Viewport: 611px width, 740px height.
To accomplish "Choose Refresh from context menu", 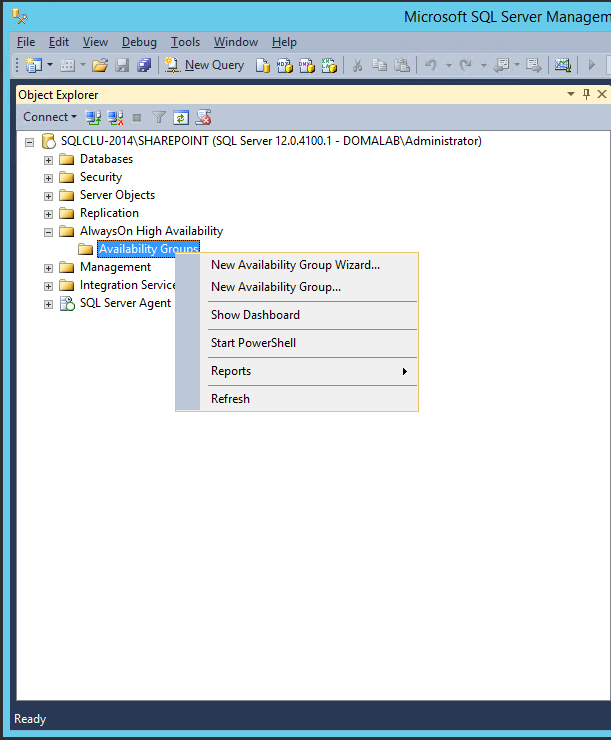I will click(x=230, y=399).
